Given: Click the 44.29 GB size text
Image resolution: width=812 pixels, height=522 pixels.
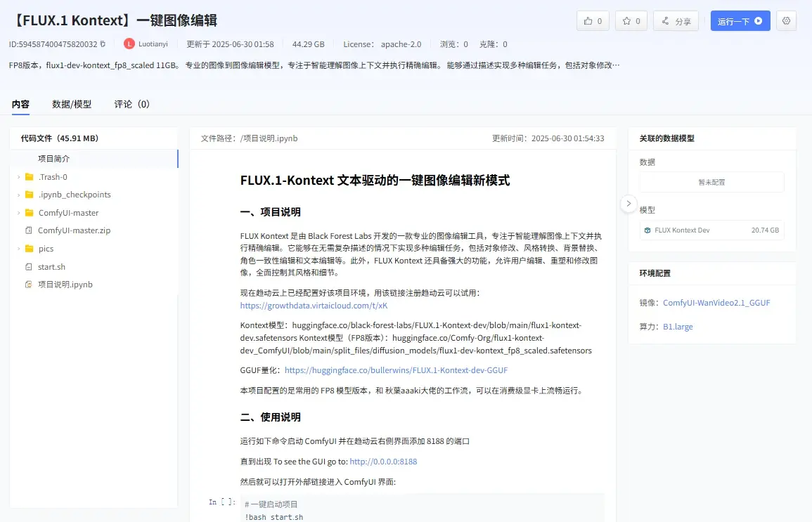Looking at the screenshot, I should 308,44.
